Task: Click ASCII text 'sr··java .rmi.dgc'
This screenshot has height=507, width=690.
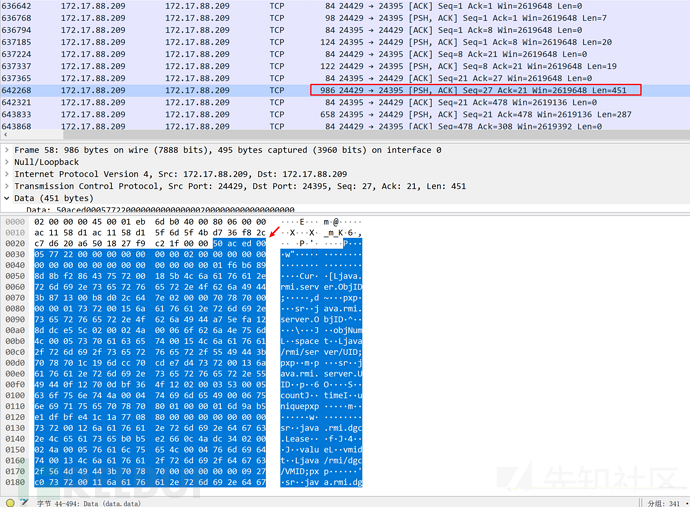Action: [321, 428]
